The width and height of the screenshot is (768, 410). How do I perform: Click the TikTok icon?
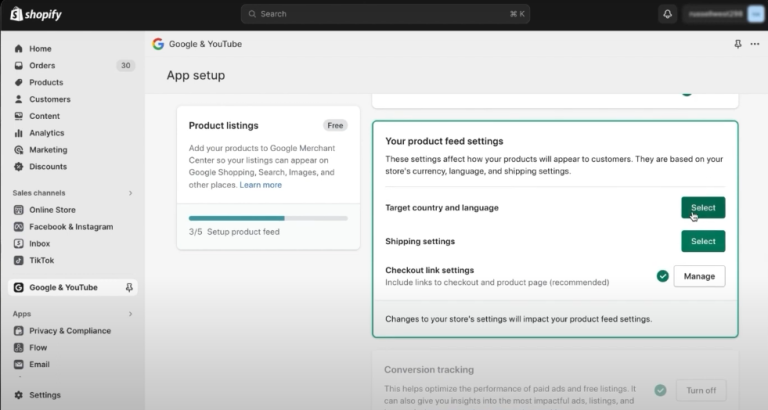point(19,260)
